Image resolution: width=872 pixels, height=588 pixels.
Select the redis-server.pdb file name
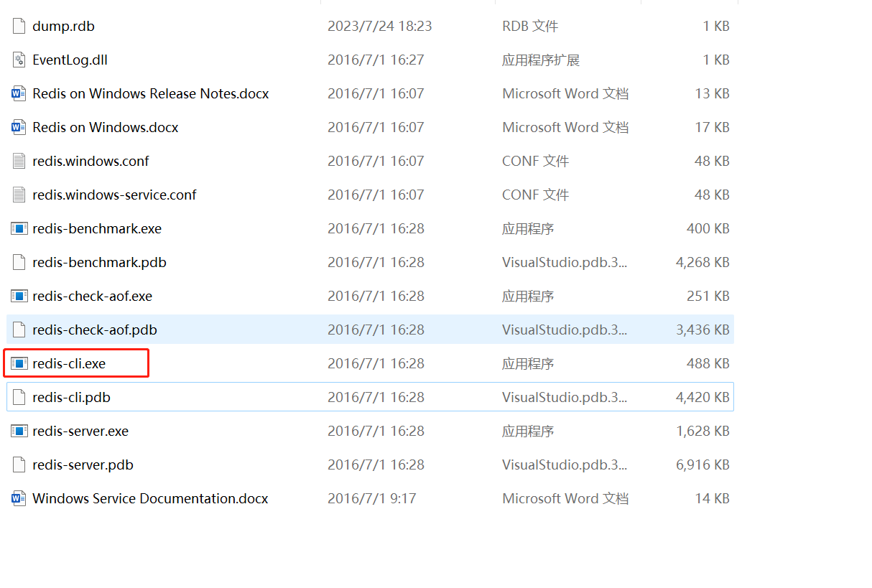pos(83,465)
